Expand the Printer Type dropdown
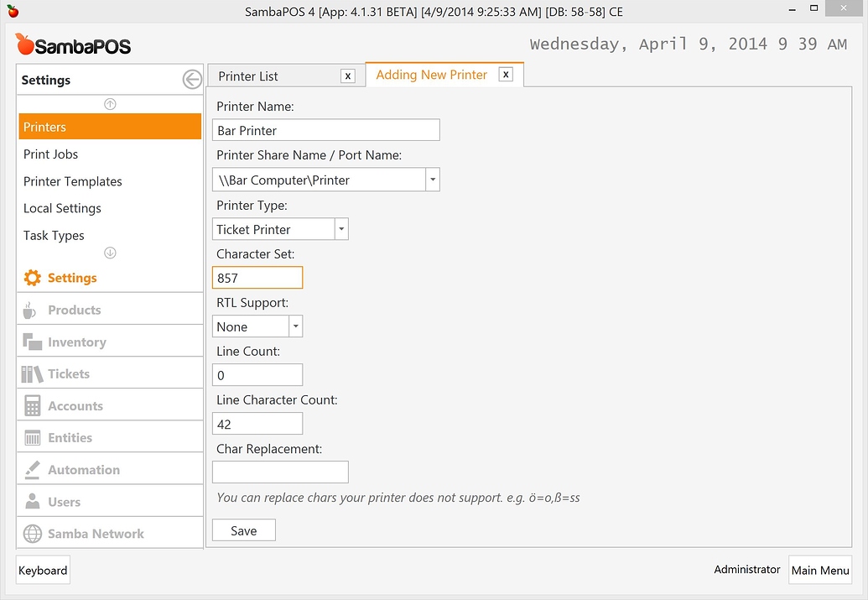This screenshot has width=868, height=600. [x=341, y=229]
